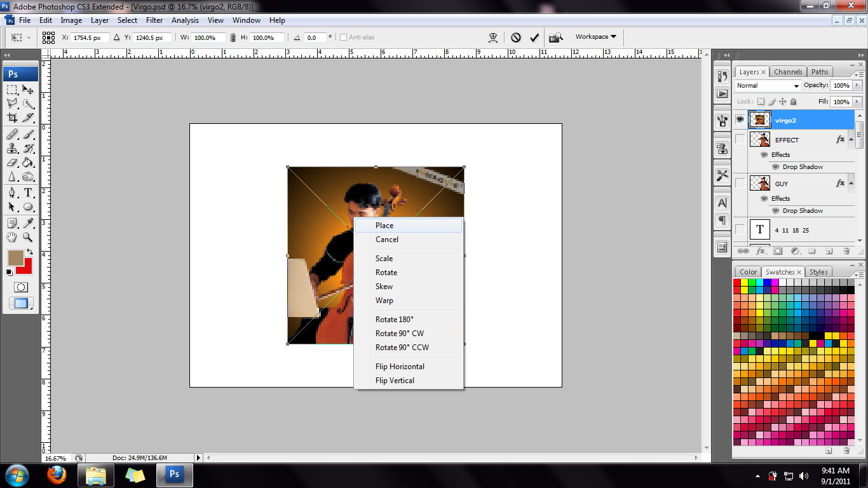Select the Slice tool
This screenshot has width=868, height=488.
(29, 118)
